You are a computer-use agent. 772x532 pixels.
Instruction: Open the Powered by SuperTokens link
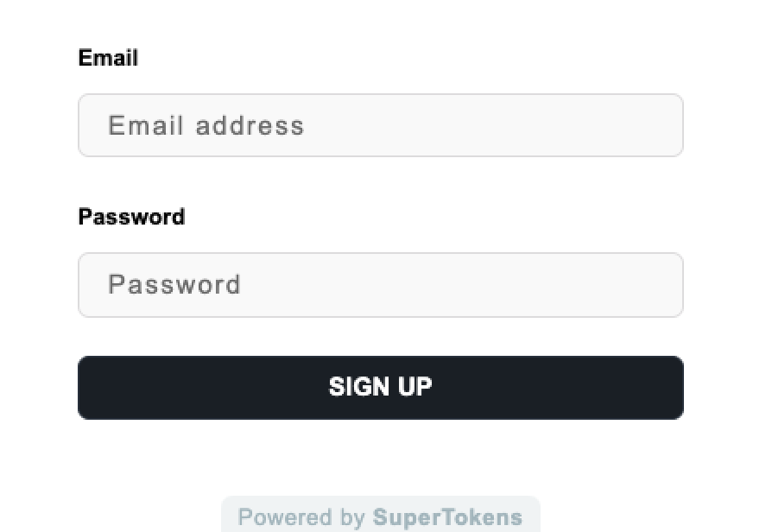point(380,517)
